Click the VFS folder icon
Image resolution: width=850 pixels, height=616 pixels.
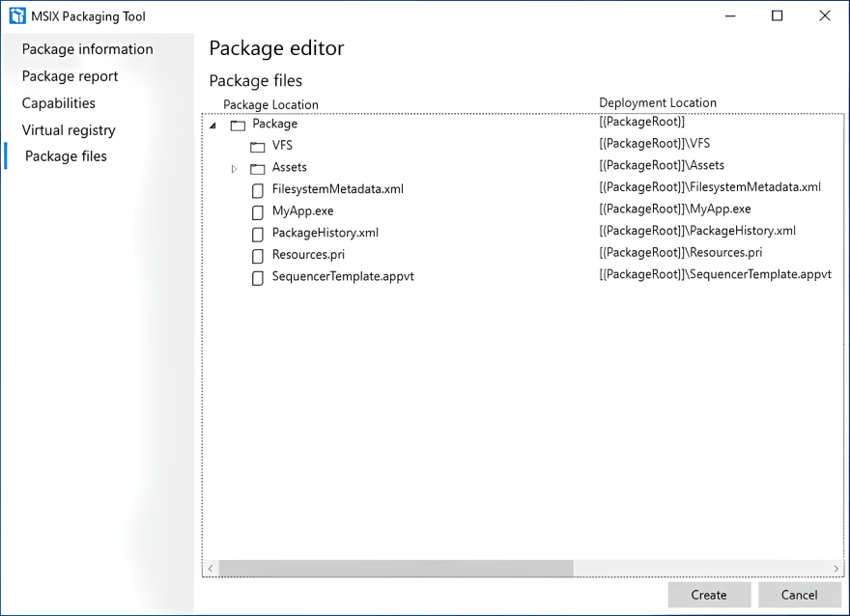(258, 147)
